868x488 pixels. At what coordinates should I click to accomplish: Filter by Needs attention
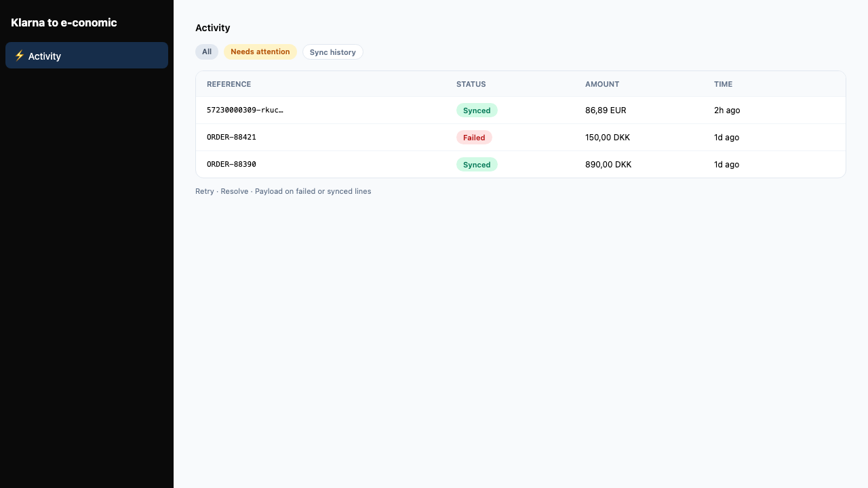(260, 52)
